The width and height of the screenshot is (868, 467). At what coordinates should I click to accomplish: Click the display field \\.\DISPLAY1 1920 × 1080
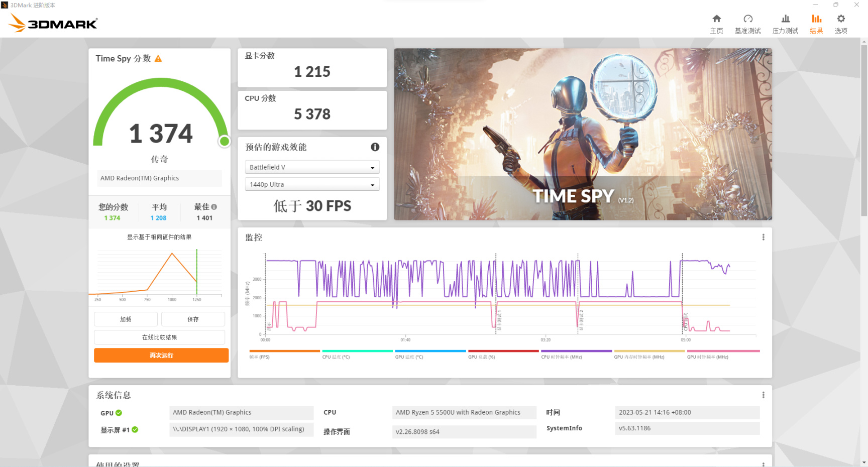pyautogui.click(x=241, y=429)
